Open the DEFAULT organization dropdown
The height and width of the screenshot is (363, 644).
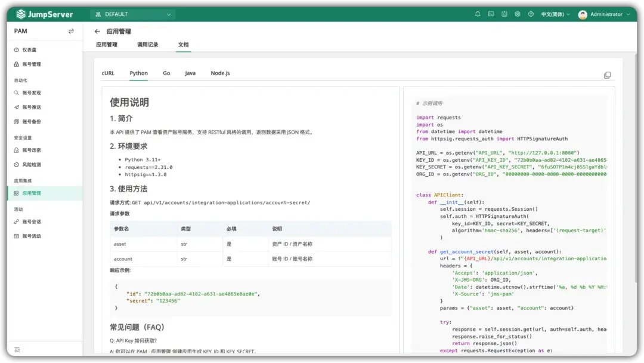coord(132,13)
